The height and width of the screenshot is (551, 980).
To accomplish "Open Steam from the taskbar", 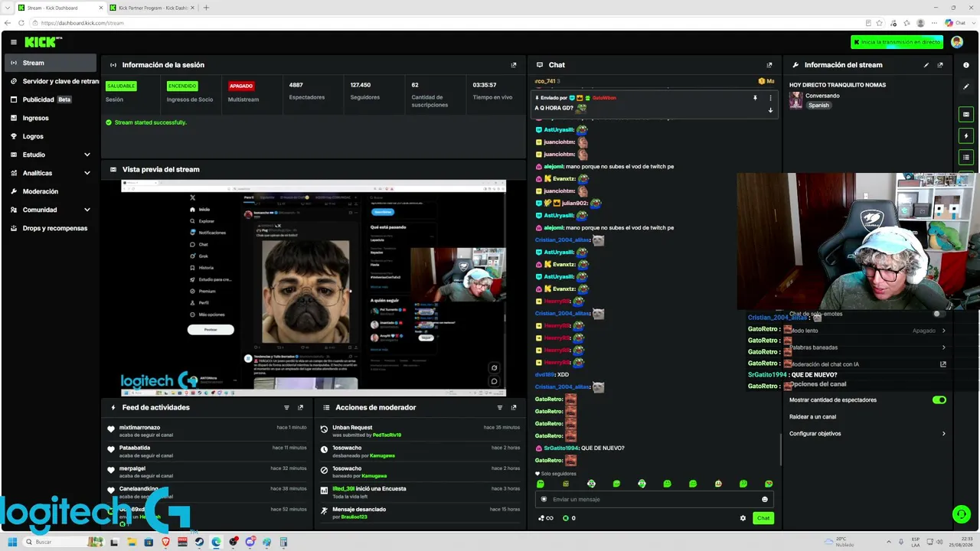I will point(199,542).
